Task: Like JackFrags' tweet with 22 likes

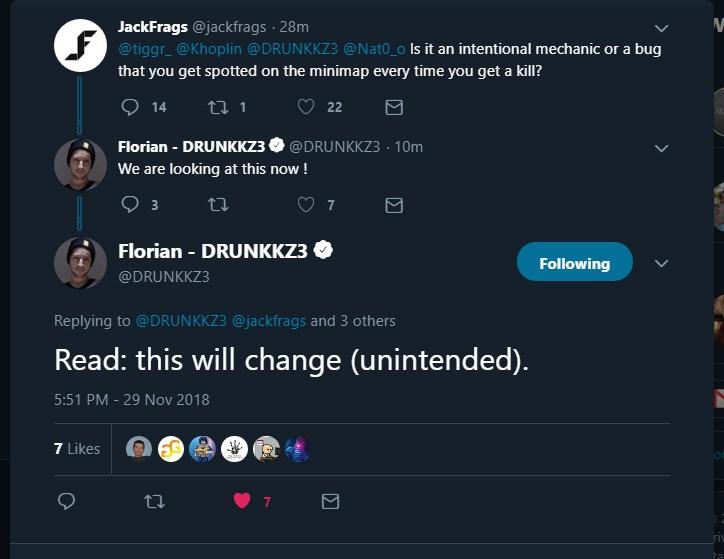Action: (306, 107)
